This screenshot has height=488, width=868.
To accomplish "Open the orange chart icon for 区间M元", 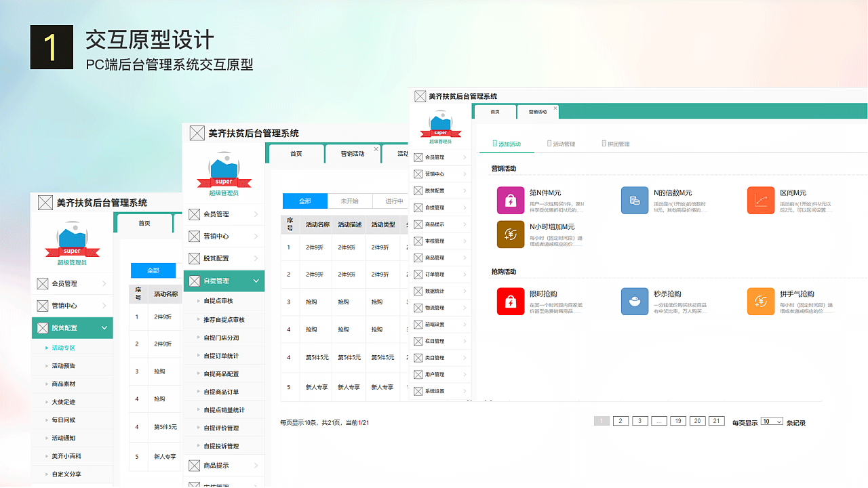I will 760,200.
